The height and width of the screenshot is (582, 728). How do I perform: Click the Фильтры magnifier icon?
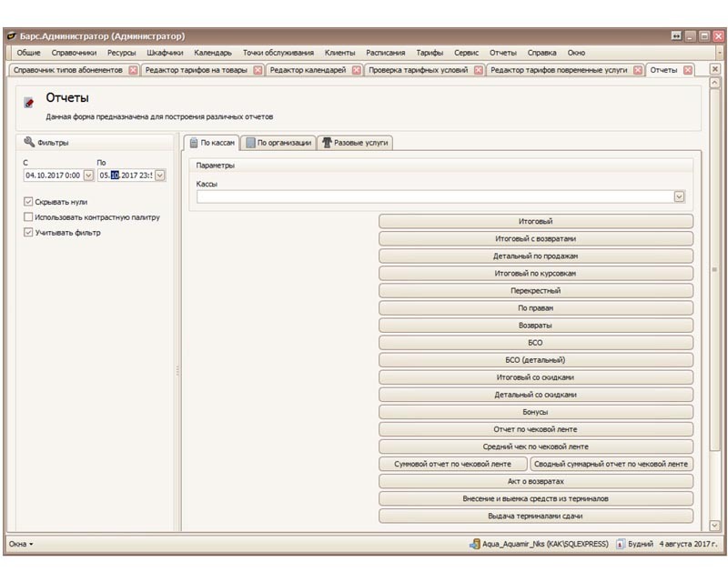(29, 142)
